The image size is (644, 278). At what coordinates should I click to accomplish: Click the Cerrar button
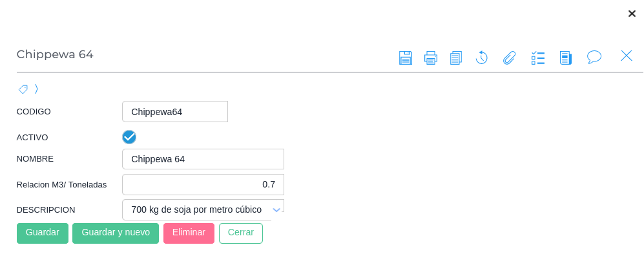click(241, 233)
